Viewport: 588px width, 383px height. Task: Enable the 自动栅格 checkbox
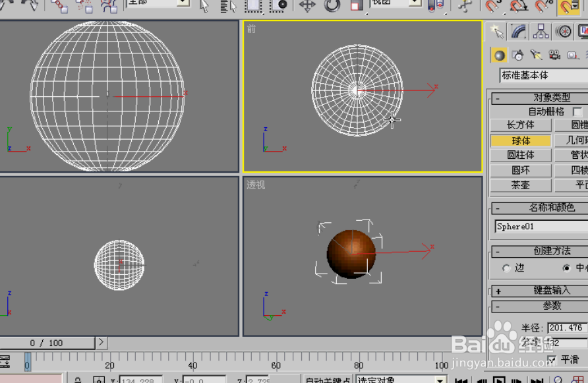coord(577,112)
